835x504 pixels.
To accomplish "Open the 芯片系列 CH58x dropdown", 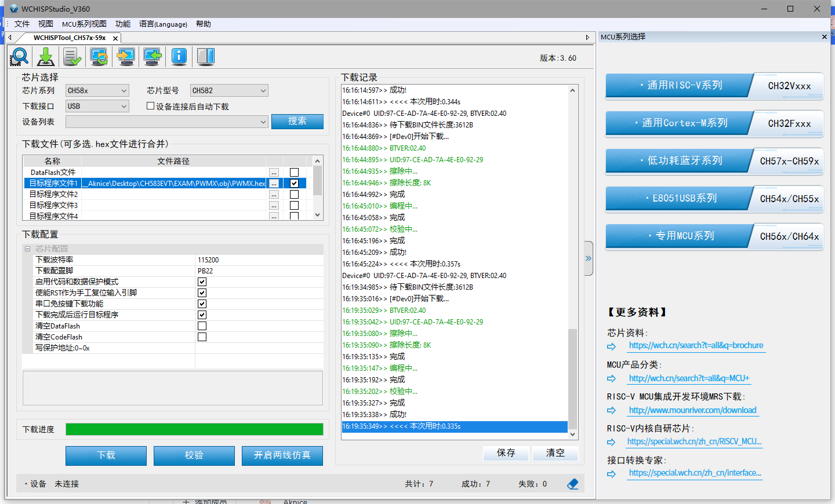I will coord(97,90).
